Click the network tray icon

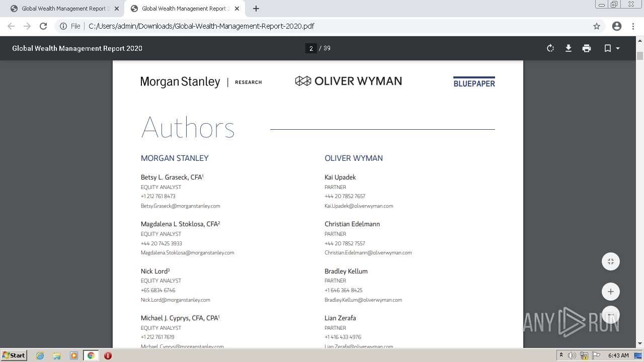click(x=584, y=355)
